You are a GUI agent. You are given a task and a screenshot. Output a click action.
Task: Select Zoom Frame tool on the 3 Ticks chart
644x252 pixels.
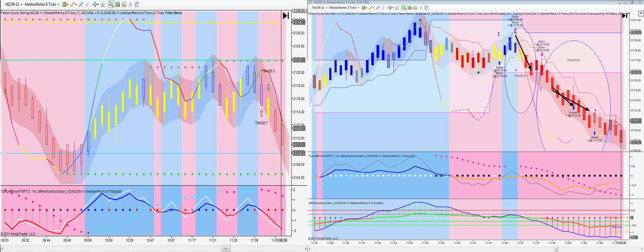tap(397, 8)
